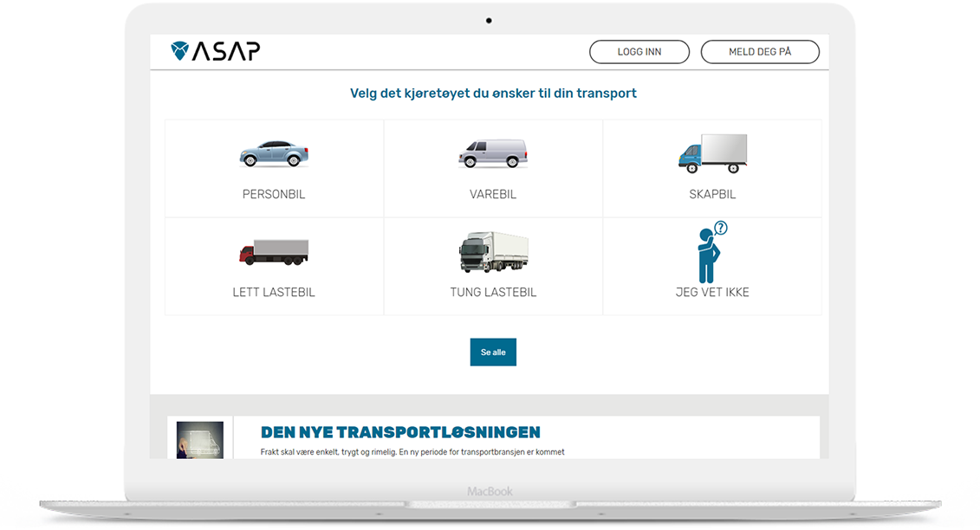The image size is (980, 530).
Task: Select the Lett Lastebil truck icon
Action: [x=274, y=251]
